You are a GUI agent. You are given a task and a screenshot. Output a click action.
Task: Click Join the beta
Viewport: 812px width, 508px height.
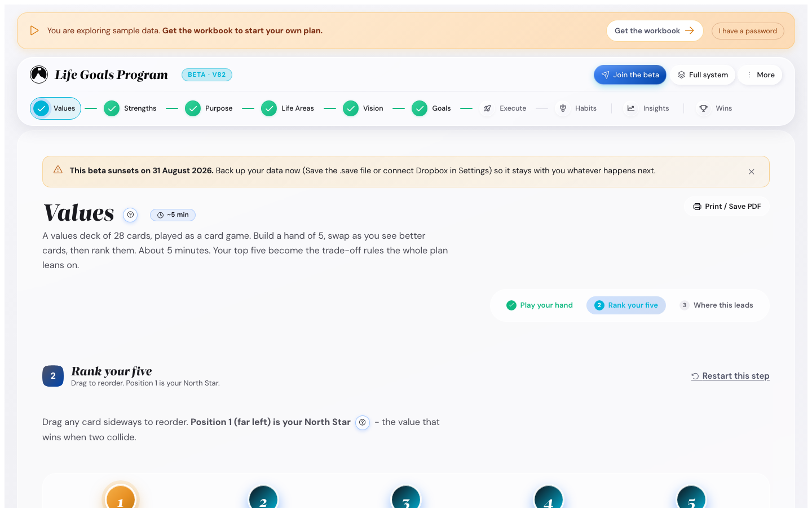coord(630,75)
